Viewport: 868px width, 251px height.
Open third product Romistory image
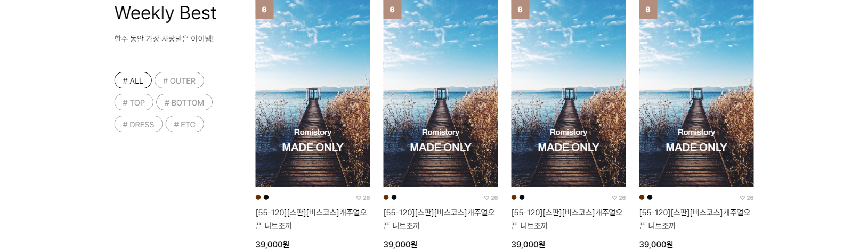(569, 93)
